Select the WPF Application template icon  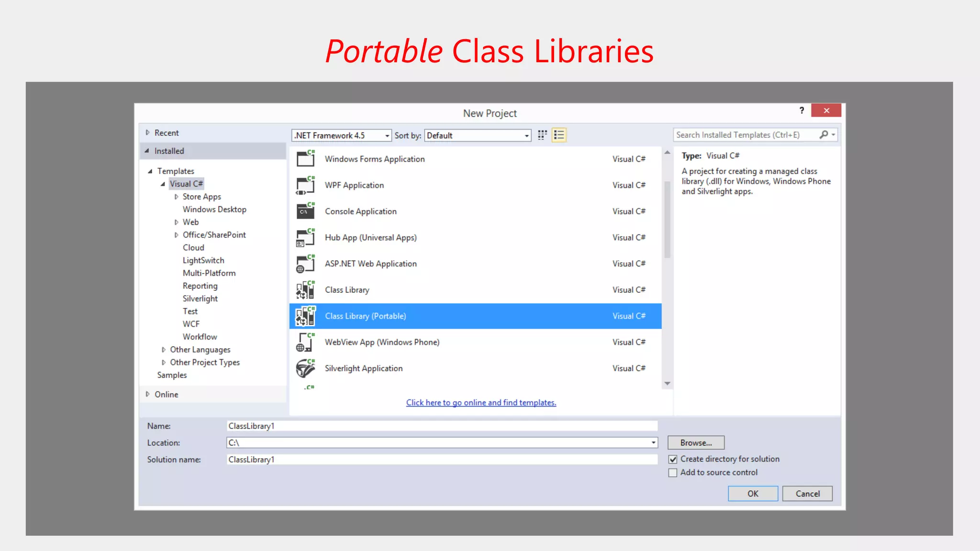click(305, 185)
